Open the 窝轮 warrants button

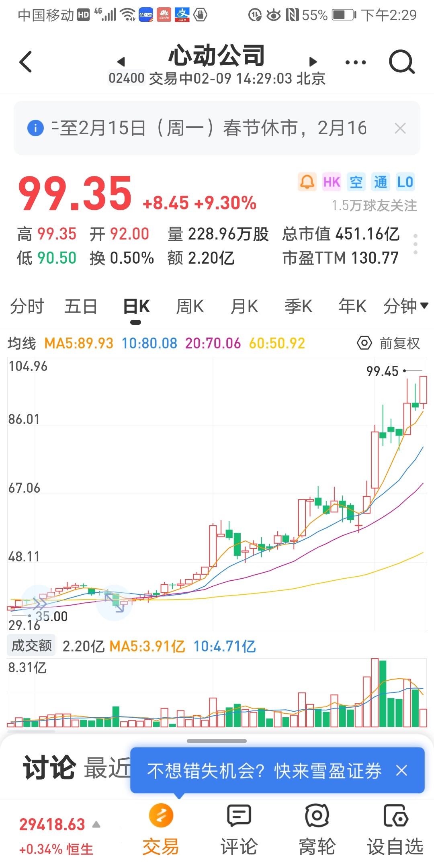(x=317, y=829)
